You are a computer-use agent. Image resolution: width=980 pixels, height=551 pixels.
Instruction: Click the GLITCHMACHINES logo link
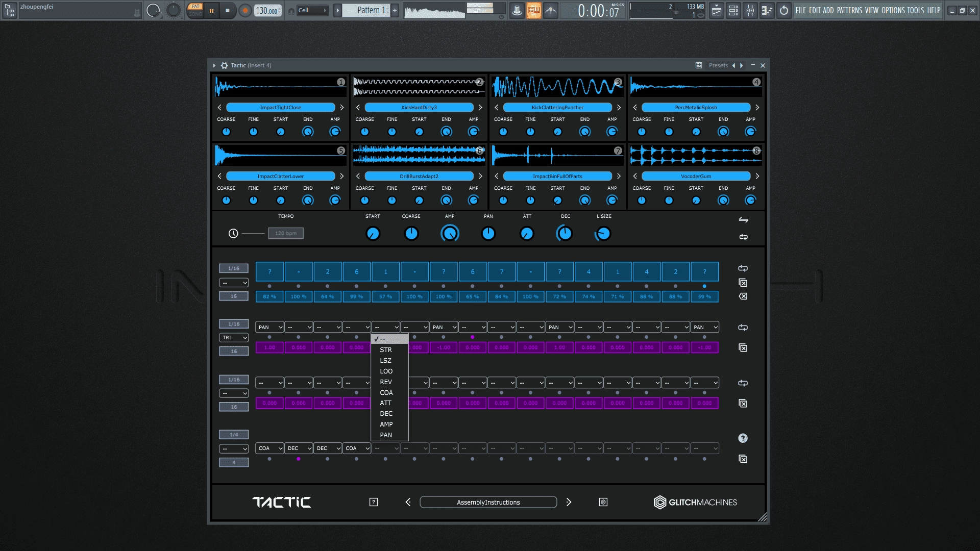coord(695,502)
